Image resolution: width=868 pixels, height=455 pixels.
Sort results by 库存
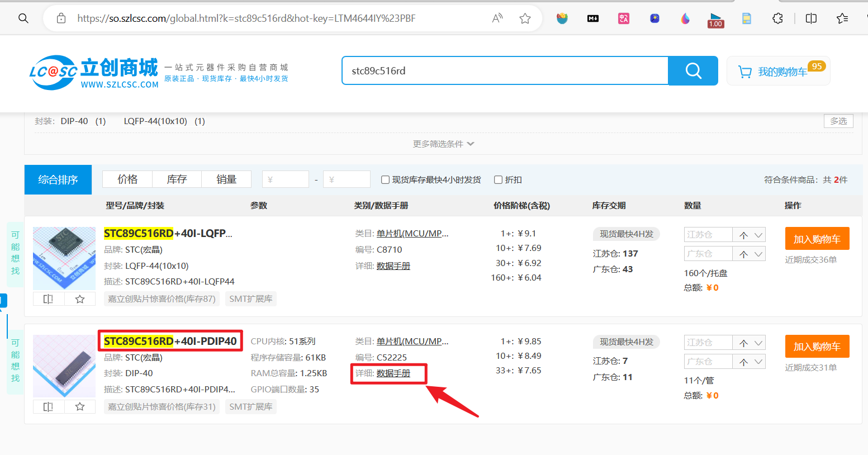(177, 179)
